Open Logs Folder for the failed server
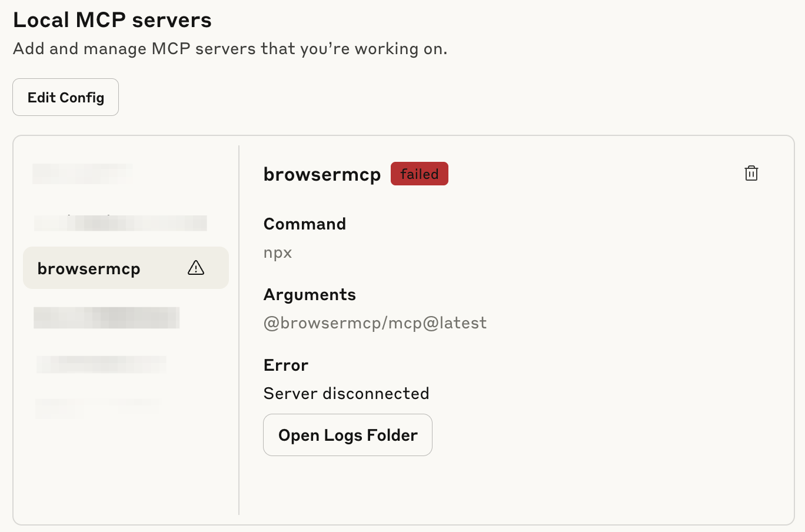Viewport: 805px width, 532px height. (348, 435)
